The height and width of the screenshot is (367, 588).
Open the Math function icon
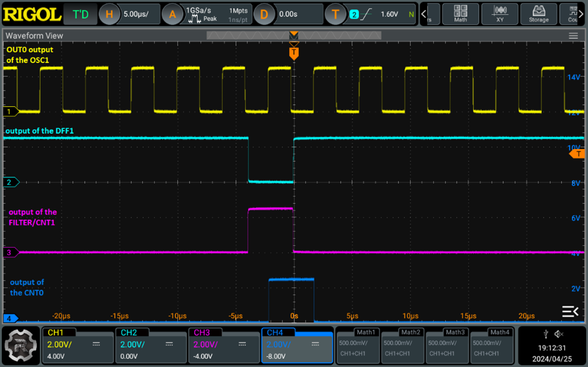pos(460,14)
